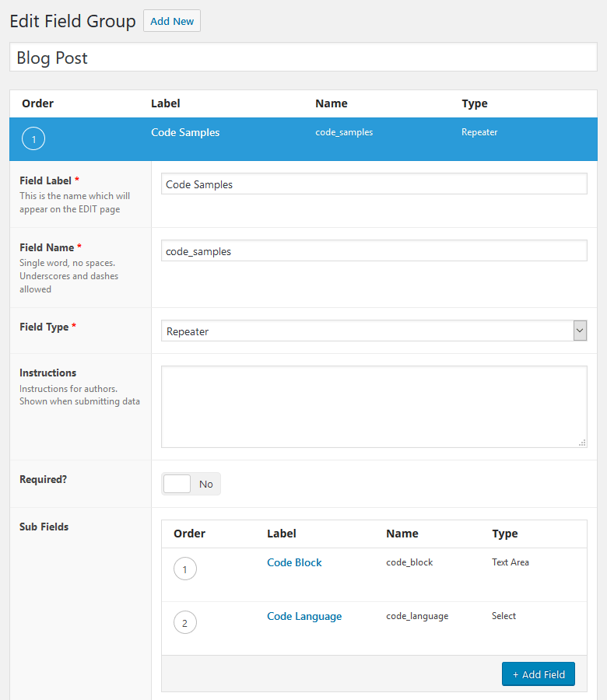The height and width of the screenshot is (700, 607).
Task: Edit the Blog Post title field
Action: (303, 57)
